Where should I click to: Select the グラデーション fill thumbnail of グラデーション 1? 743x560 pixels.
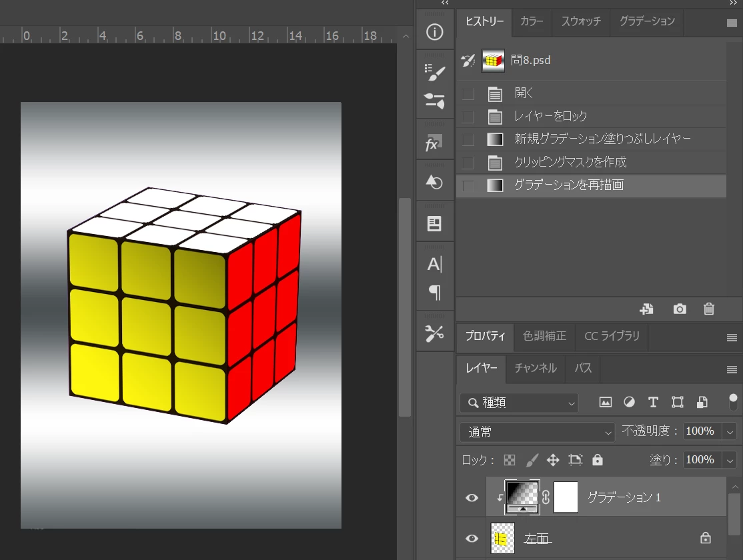tap(522, 497)
